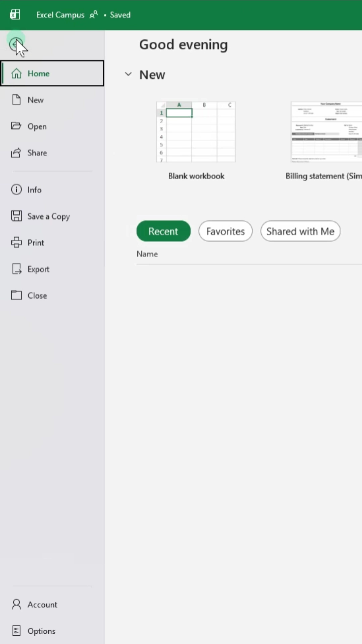
Task: Click the Open folder icon
Action: (x=16, y=126)
